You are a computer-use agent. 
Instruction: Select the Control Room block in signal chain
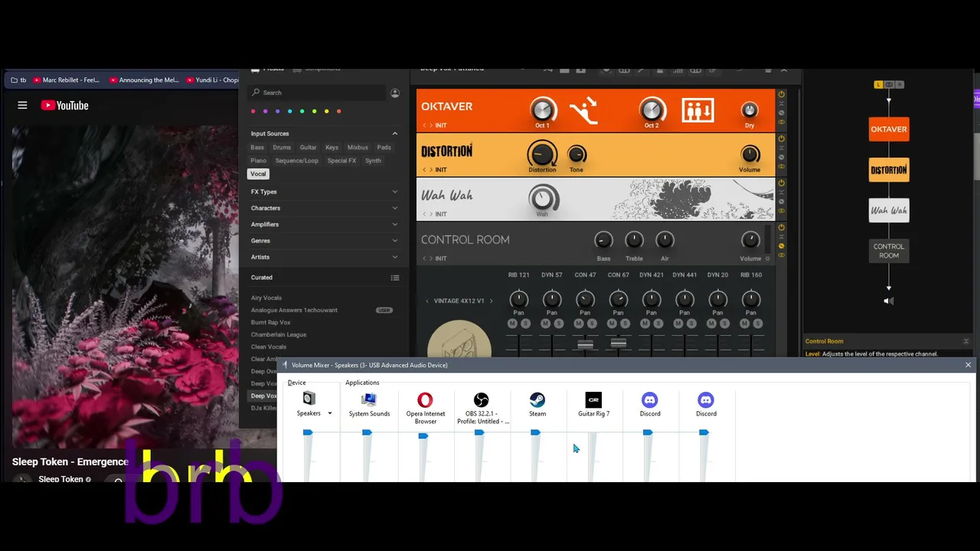click(x=889, y=251)
